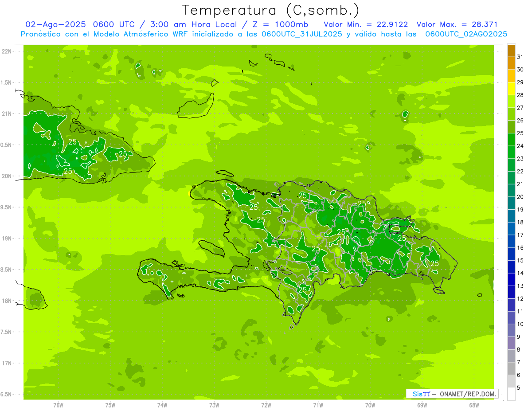Click the "72W" longitude axis label
Screen dimensions: 532x411
[x=266, y=405]
